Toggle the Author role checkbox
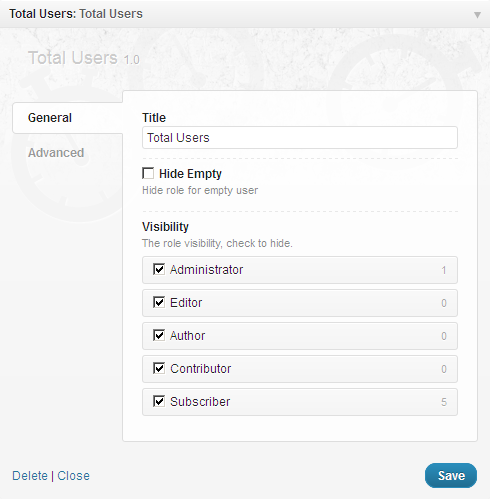 tap(159, 335)
